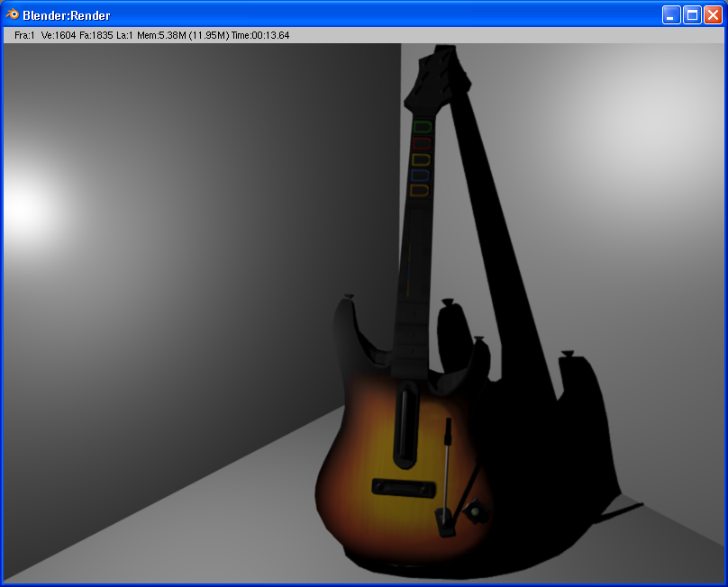Screen dimensions: 728x587
Task: Click the 'Fa:1835' face count
Action: (x=96, y=35)
